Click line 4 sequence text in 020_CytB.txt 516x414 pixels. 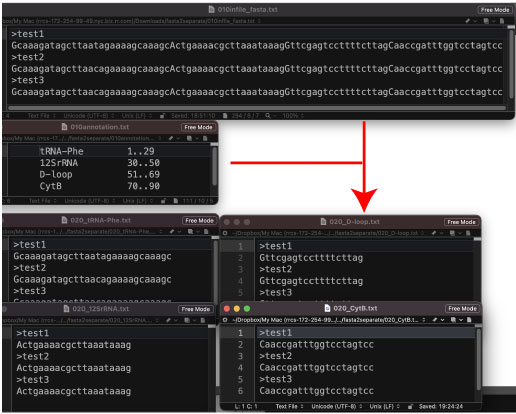pos(316,368)
